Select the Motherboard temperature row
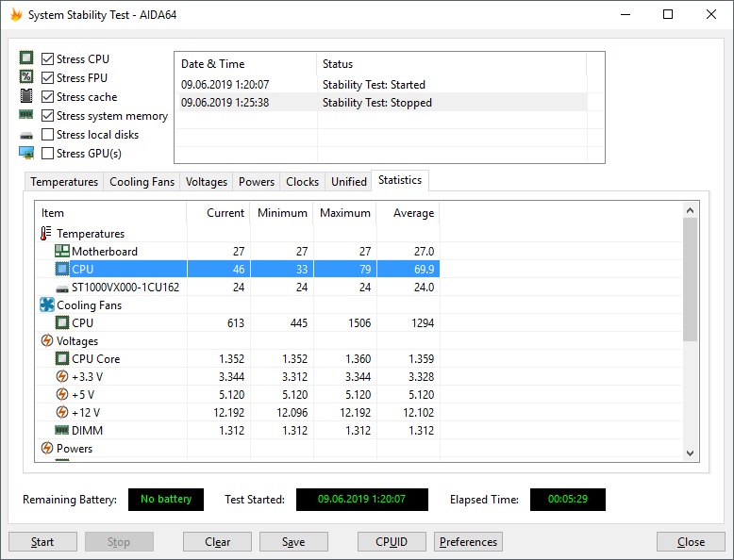This screenshot has height=560, width=734. click(x=238, y=251)
